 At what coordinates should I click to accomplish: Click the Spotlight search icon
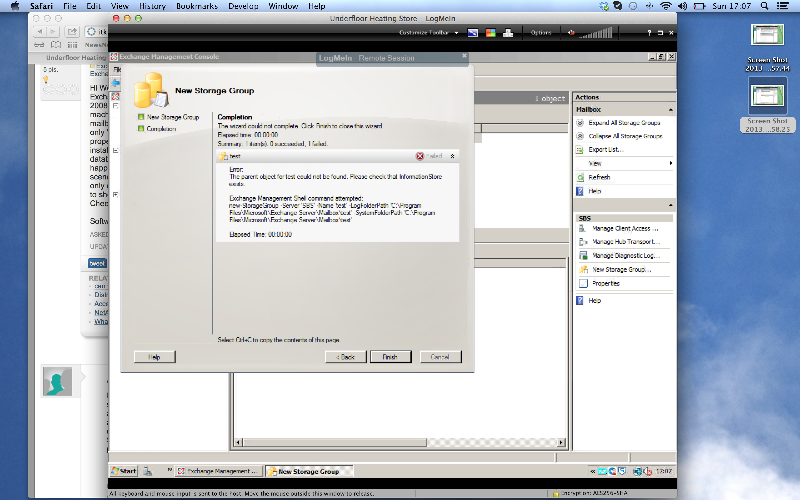tap(764, 6)
